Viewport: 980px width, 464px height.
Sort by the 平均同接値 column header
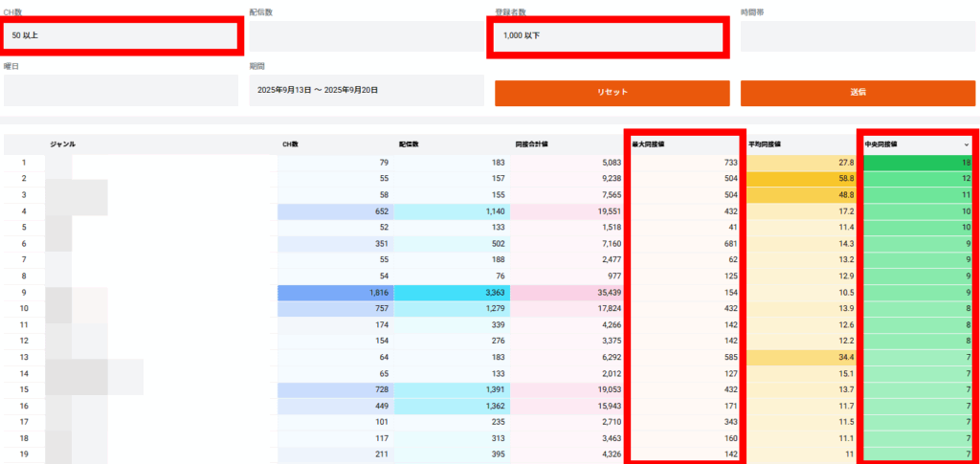coord(765,144)
